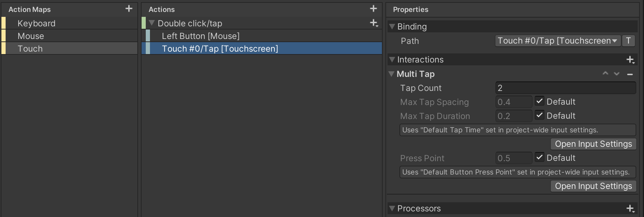
Task: Uncheck Default for Max Tap Spacing
Action: [x=540, y=101]
